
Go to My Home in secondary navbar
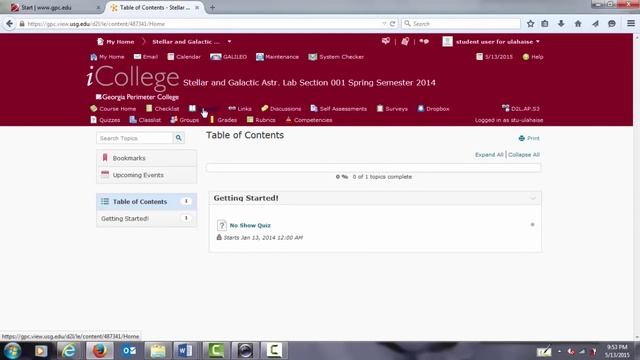107,57
